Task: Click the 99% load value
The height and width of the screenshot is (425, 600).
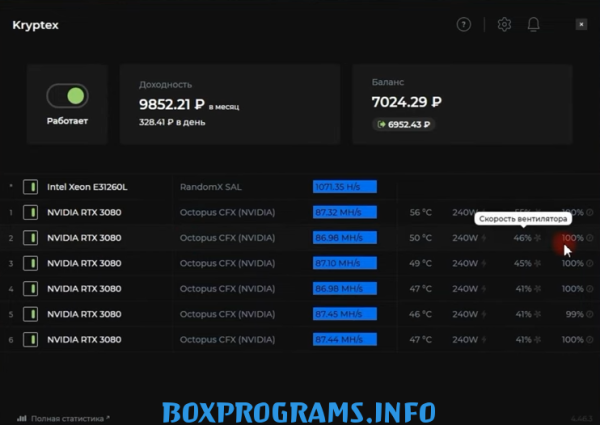Action: [574, 314]
